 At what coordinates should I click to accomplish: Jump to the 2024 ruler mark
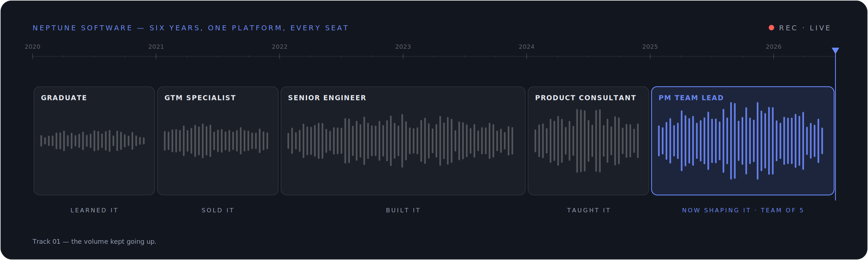527,47
